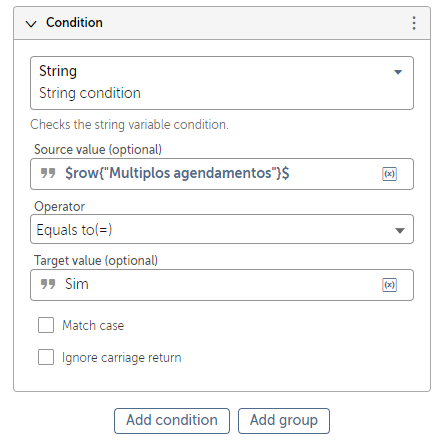Click the Match case label text
442x446 pixels.
pyautogui.click(x=93, y=325)
